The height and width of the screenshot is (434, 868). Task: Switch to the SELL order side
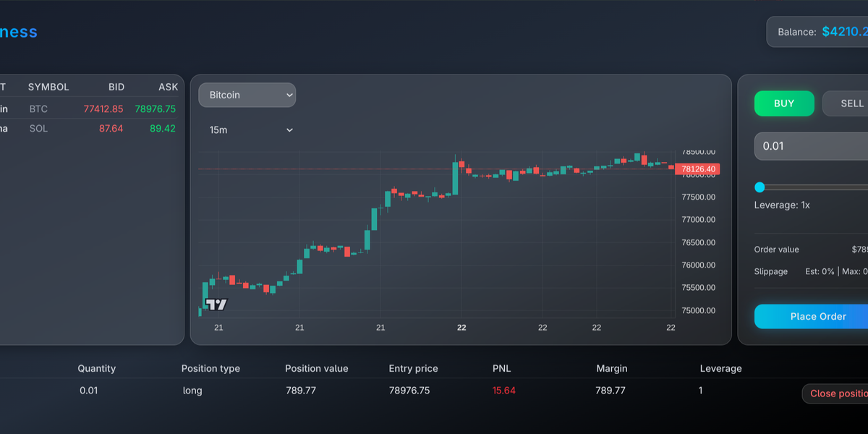[x=848, y=103]
